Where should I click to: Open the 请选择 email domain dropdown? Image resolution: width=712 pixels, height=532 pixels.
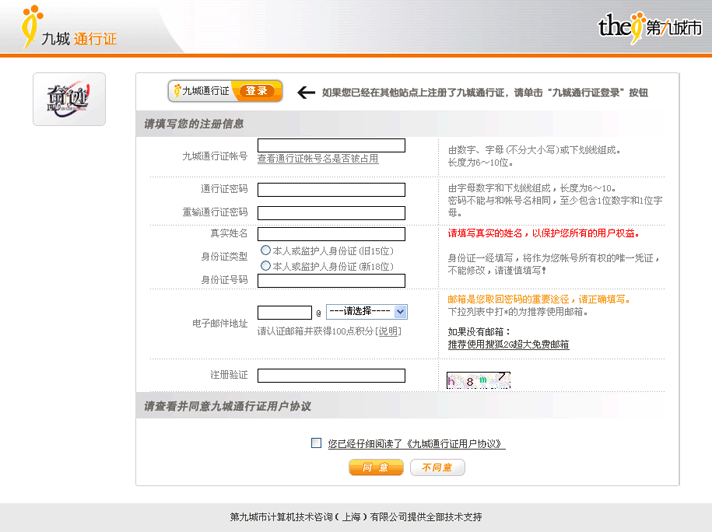click(x=367, y=311)
